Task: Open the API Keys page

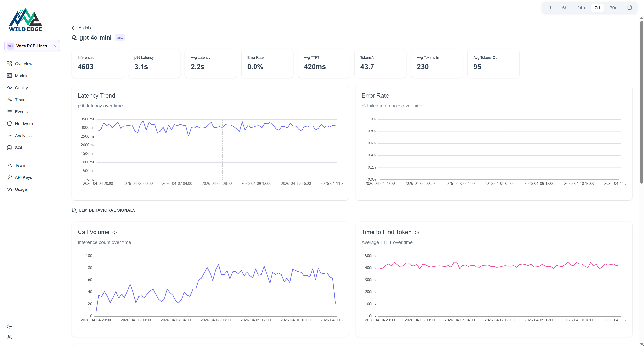Action: [23, 177]
